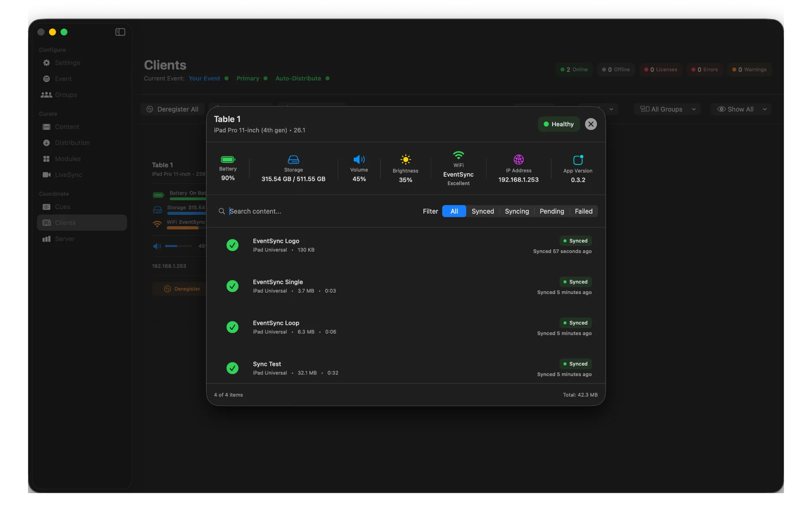Select the Cues sidebar icon
The image size is (812, 530).
[46, 207]
